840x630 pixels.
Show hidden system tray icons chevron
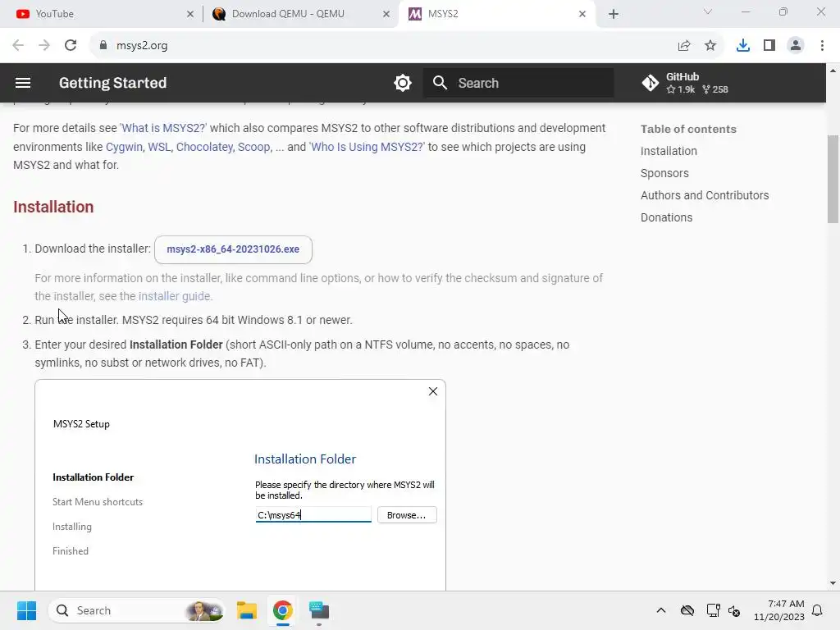pos(661,610)
